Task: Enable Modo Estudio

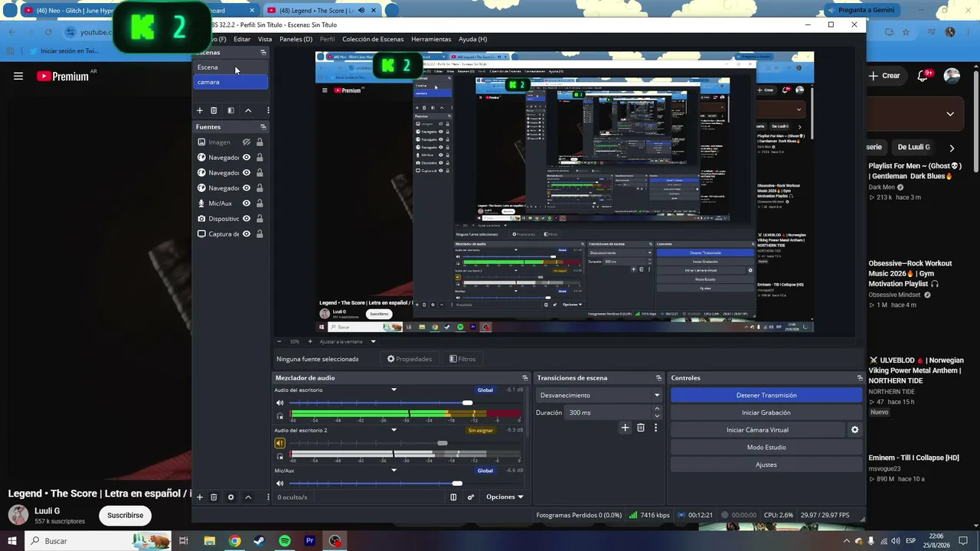Action: [766, 448]
